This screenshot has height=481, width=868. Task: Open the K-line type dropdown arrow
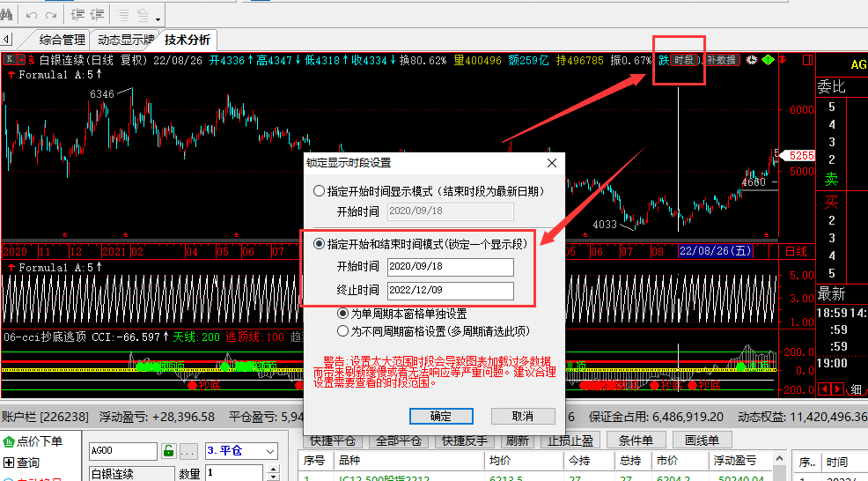pyautogui.click(x=21, y=59)
